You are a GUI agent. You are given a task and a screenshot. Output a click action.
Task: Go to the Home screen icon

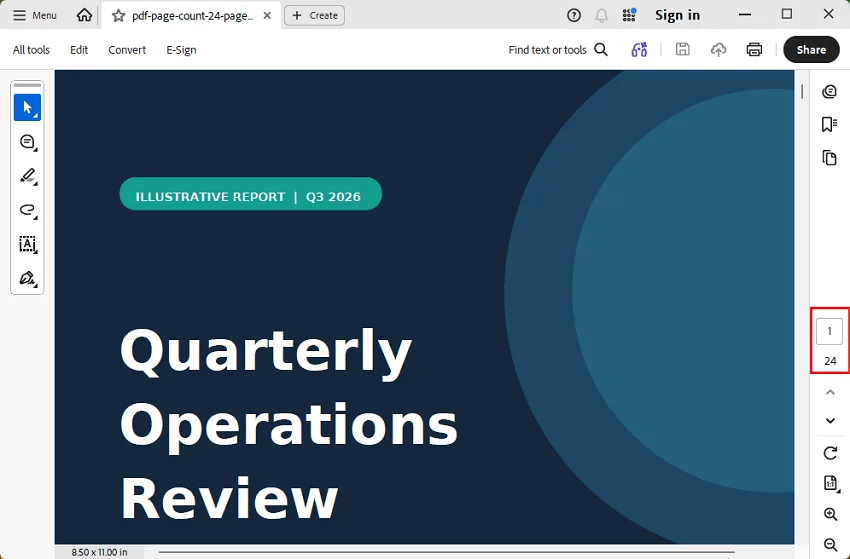coord(84,15)
